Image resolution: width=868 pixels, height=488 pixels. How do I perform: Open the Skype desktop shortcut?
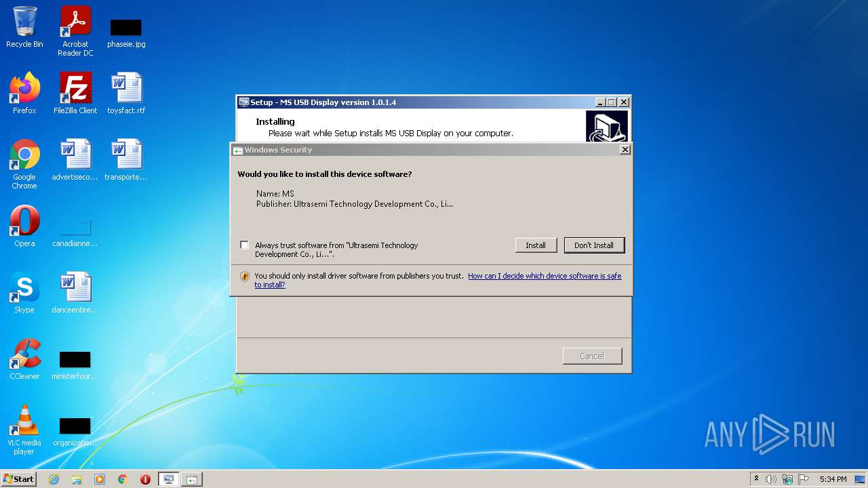[24, 293]
